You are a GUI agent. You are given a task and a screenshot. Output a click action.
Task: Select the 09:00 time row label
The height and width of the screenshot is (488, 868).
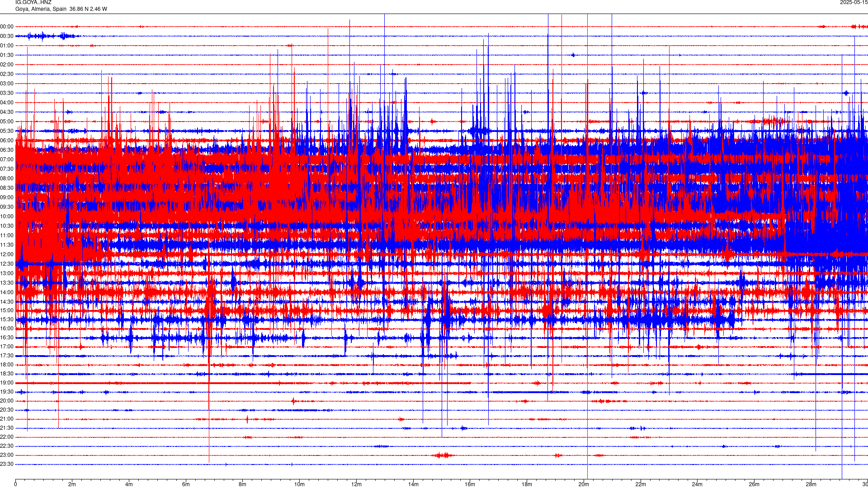[x=7, y=197]
